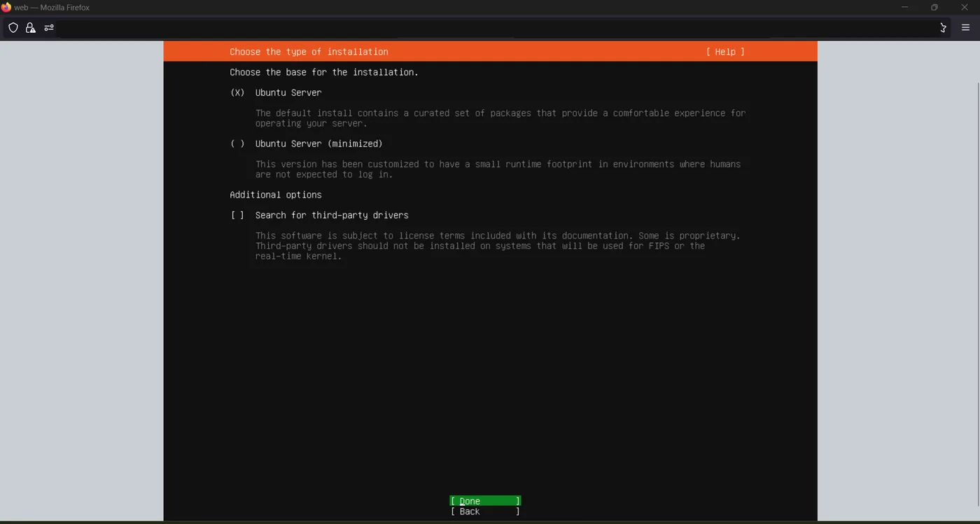The width and height of the screenshot is (980, 524).
Task: Open the Firefox hamburger application menu
Action: (x=965, y=28)
